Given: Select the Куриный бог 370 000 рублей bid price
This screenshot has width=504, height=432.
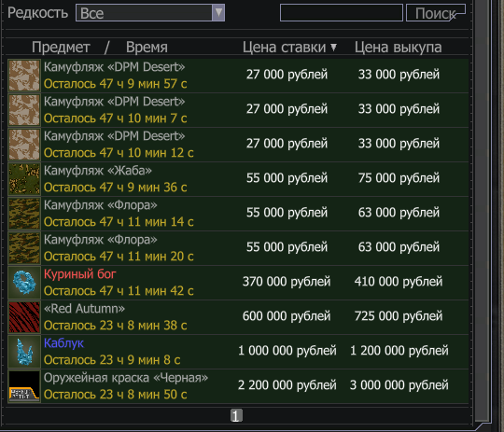Looking at the screenshot, I should (287, 282).
